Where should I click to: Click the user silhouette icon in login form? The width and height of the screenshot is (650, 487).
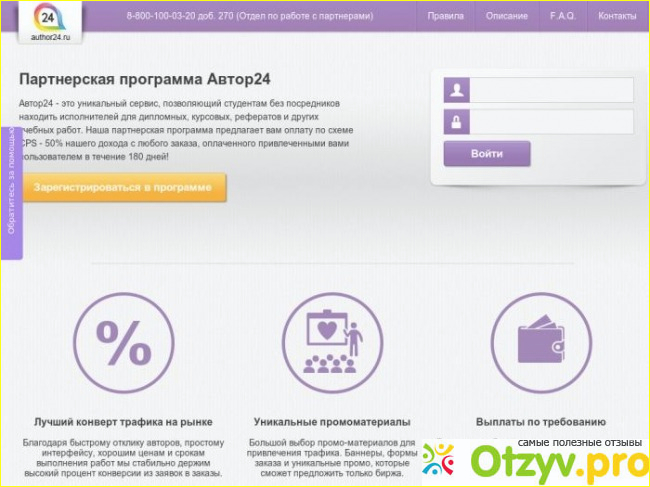click(457, 91)
